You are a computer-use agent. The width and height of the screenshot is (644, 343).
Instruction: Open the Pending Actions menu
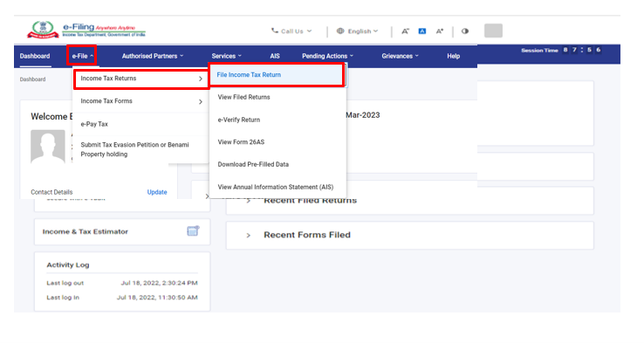327,56
